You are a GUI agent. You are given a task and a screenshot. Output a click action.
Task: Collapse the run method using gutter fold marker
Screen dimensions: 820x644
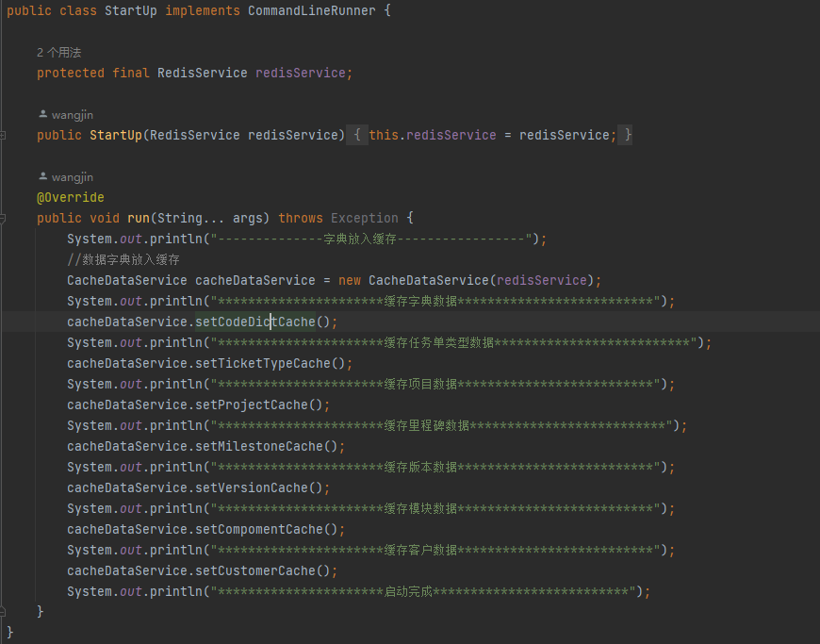(3, 219)
